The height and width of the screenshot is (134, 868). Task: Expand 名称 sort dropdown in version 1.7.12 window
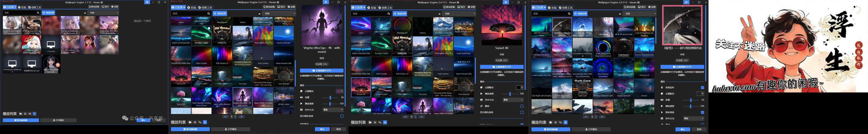tap(103, 13)
